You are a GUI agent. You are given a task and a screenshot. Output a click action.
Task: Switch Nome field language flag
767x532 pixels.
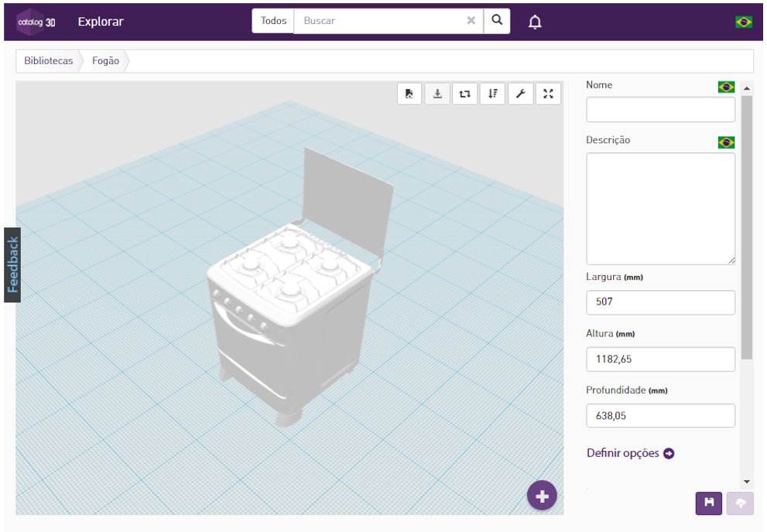coord(727,87)
